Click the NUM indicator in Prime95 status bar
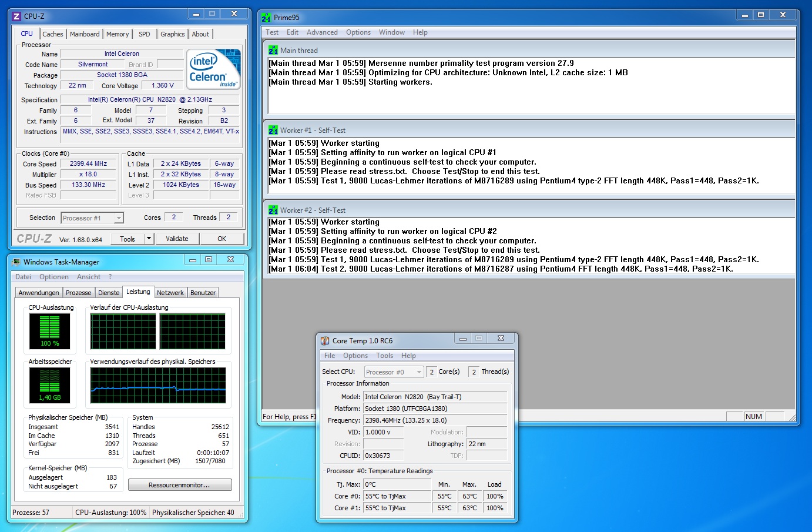 click(x=754, y=416)
